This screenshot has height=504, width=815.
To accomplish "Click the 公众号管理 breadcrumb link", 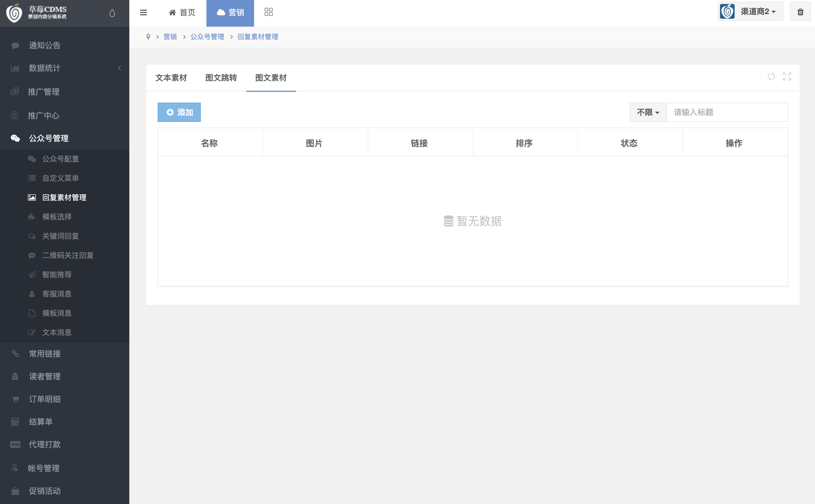I will (x=207, y=37).
